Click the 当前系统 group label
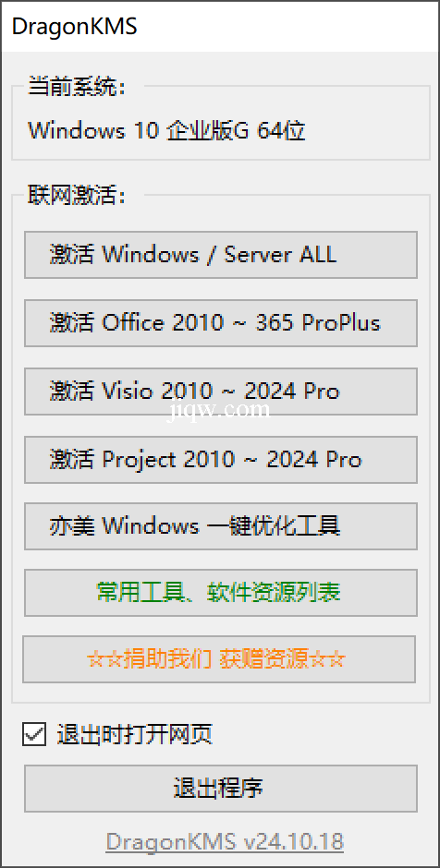The image size is (440, 868). [77, 87]
